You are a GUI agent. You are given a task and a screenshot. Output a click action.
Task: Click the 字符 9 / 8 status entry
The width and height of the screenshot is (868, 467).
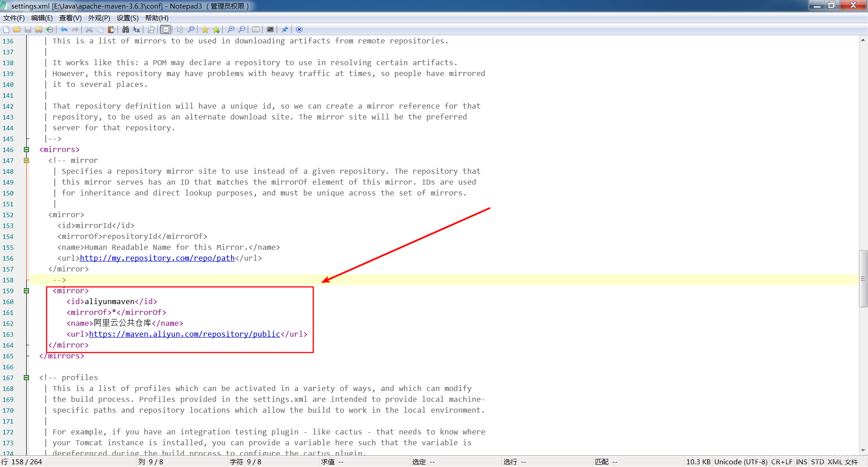(x=245, y=462)
